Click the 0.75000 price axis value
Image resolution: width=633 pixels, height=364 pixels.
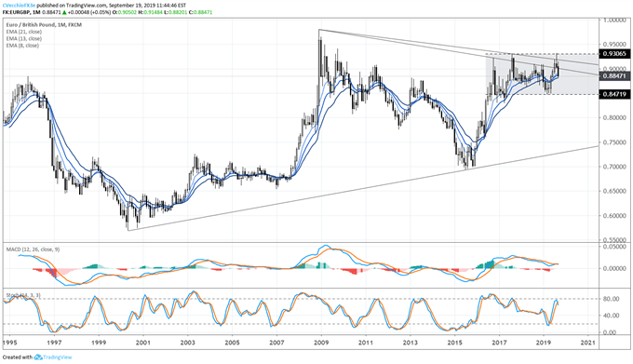pyautogui.click(x=615, y=142)
